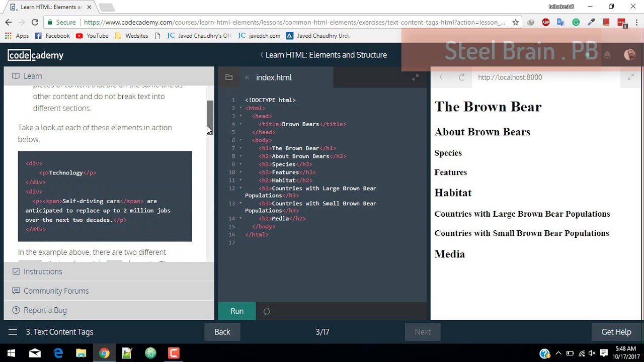Reload the localhost preview pane

coord(461,77)
